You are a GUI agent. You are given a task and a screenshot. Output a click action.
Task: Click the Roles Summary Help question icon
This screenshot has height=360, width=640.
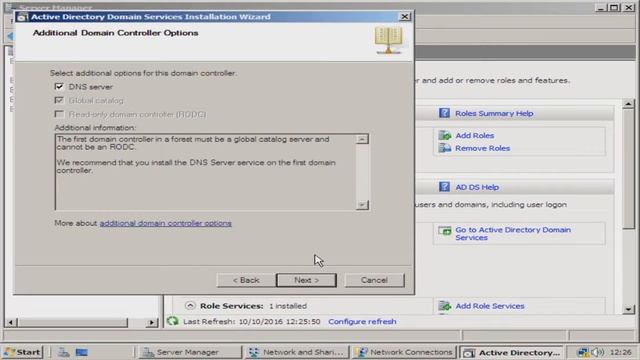[444, 113]
